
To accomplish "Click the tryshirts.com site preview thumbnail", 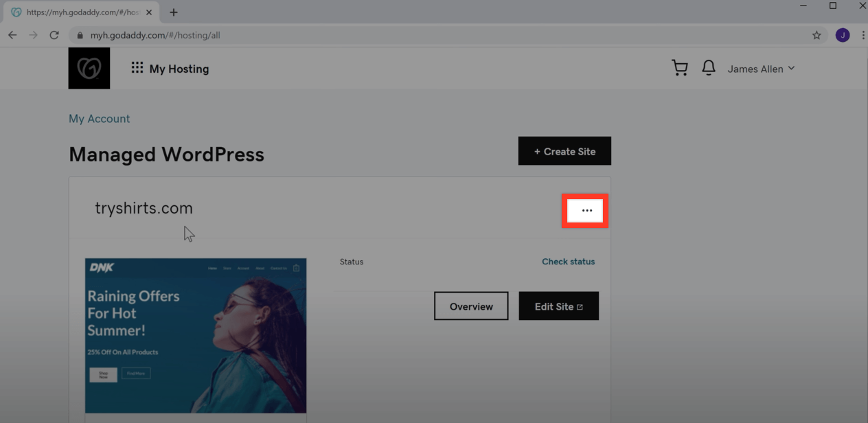I will 196,335.
